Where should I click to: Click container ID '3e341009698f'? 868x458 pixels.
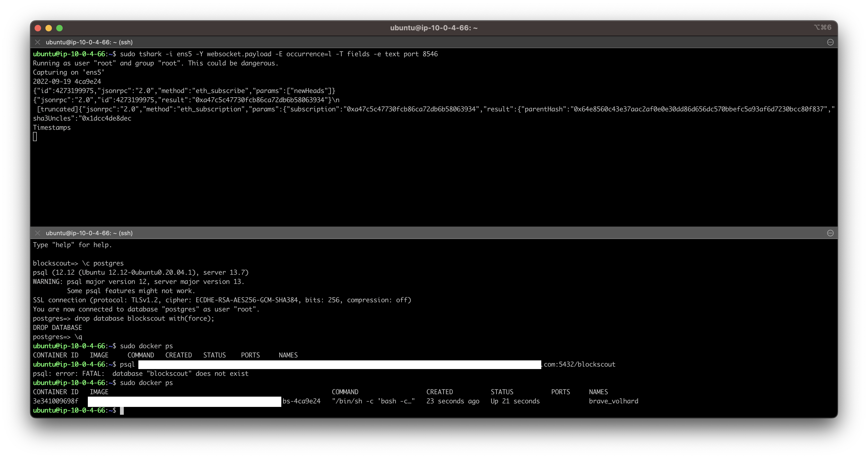pyautogui.click(x=55, y=401)
